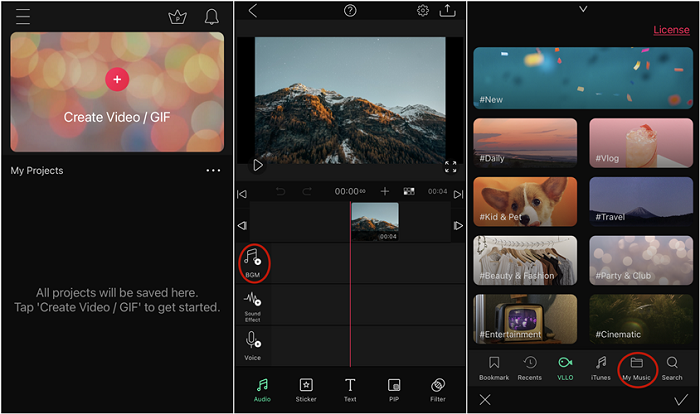Switch to the iTunes tab

pos(601,367)
